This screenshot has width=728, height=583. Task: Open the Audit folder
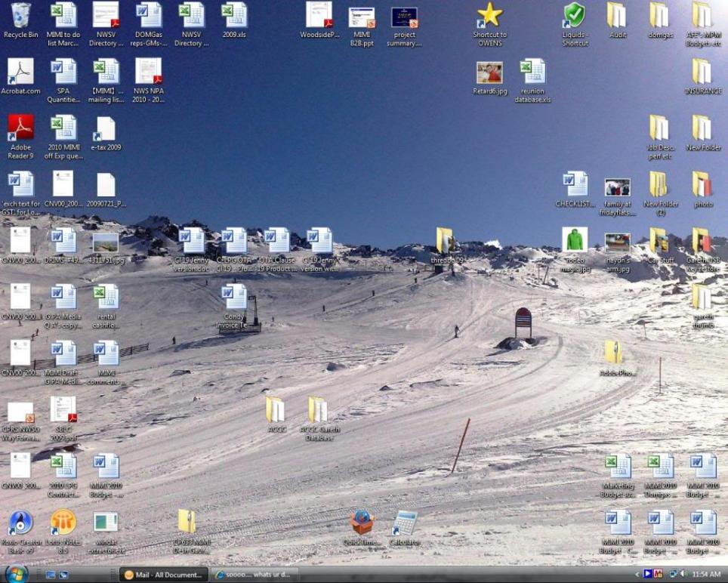(x=617, y=17)
